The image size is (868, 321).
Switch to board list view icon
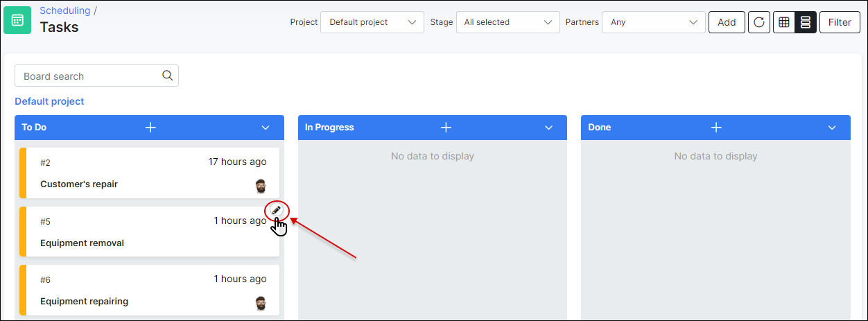(x=806, y=22)
